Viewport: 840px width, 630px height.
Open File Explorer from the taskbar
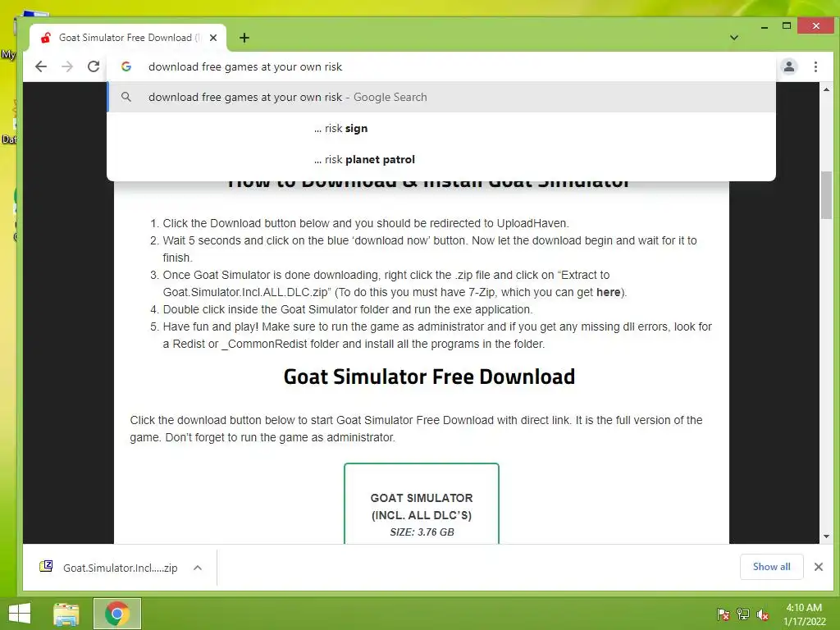pyautogui.click(x=66, y=614)
